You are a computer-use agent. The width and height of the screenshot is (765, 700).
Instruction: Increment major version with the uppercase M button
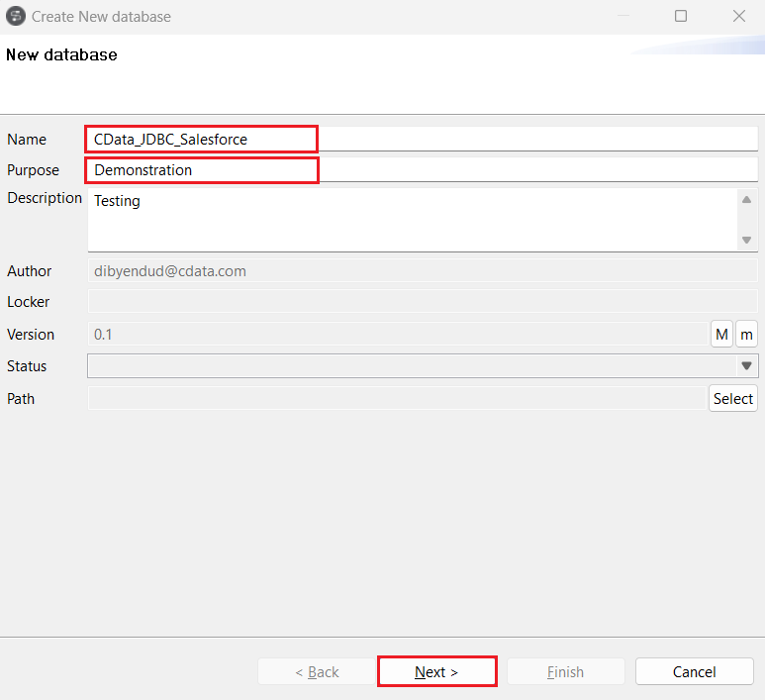click(721, 335)
